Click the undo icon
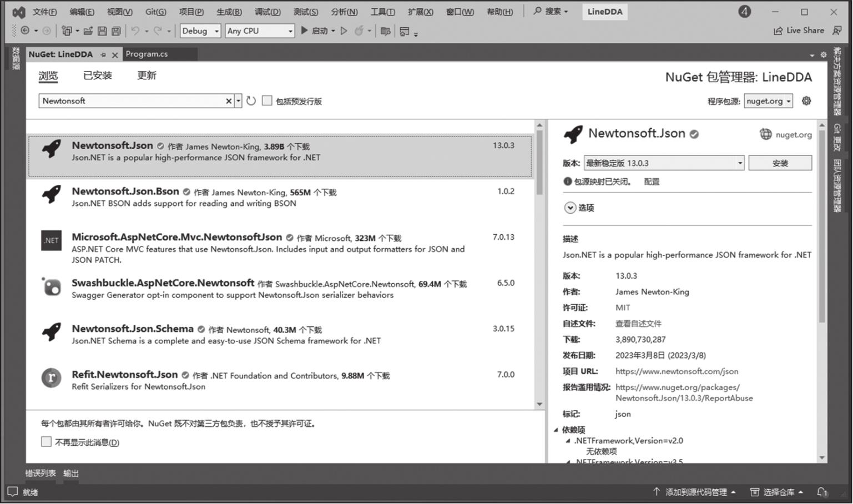 (135, 31)
